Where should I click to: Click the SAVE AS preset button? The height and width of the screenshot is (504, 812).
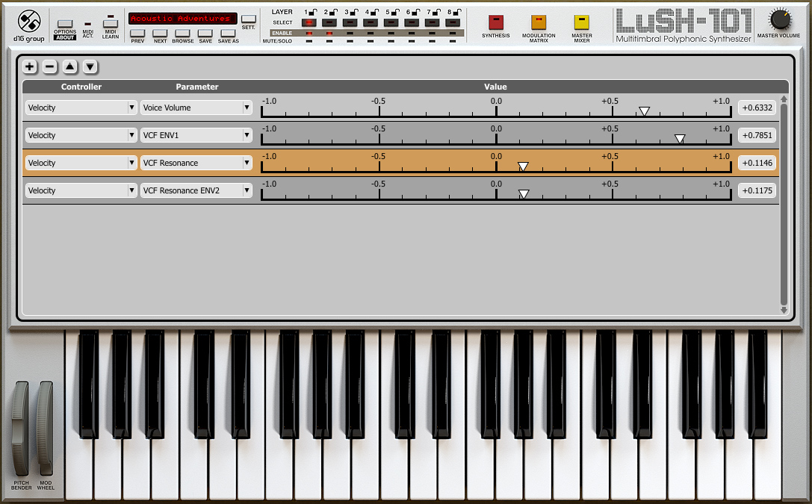229,34
